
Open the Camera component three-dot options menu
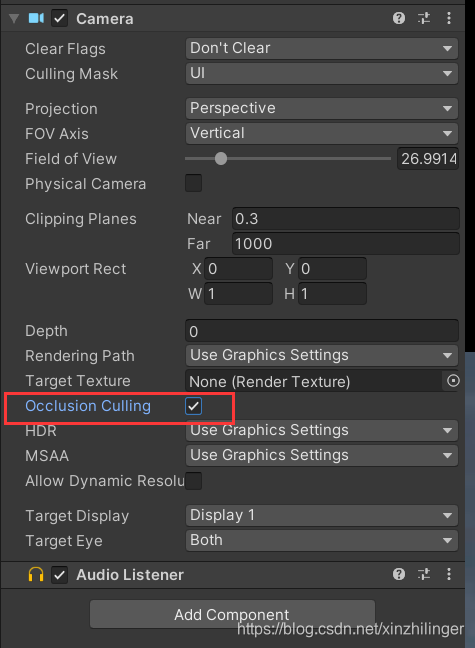click(x=449, y=18)
